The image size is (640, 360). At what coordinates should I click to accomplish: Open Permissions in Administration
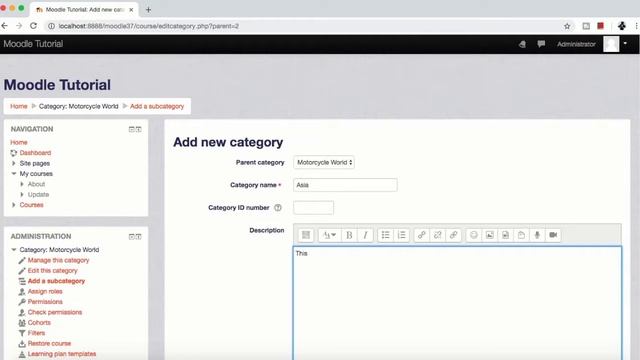pos(45,302)
